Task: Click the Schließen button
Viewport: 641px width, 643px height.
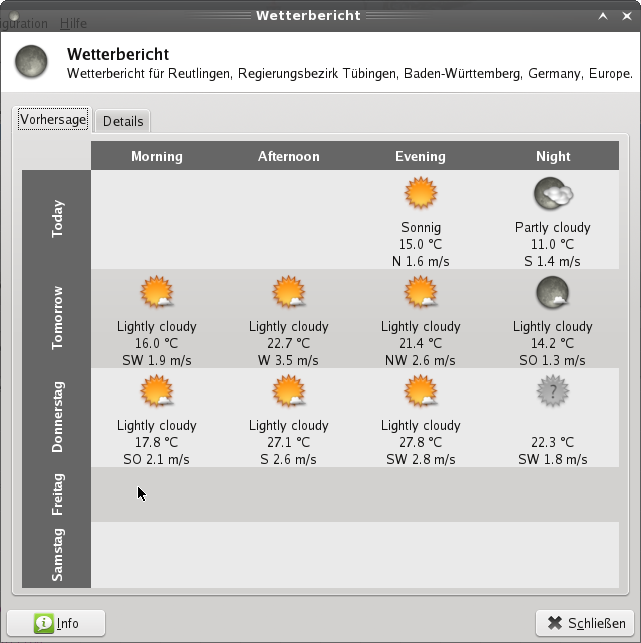Action: 586,623
